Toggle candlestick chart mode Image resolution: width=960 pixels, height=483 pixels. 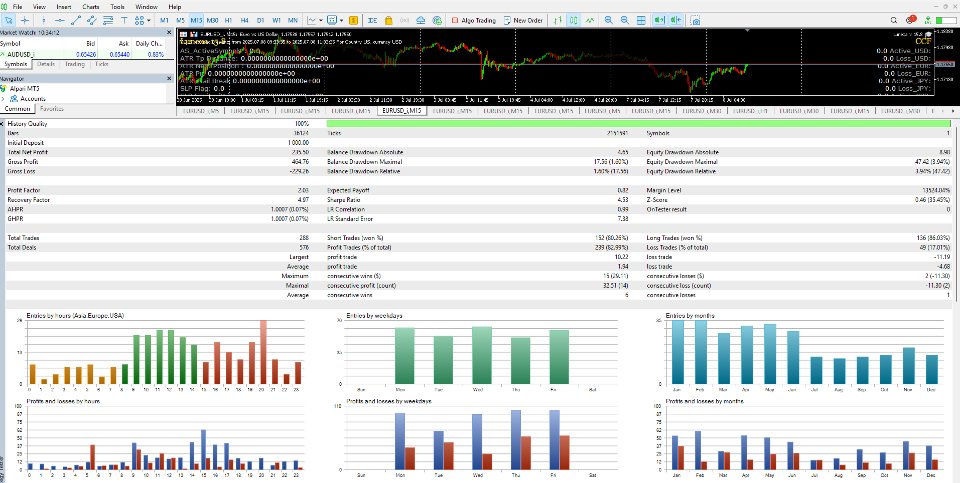[574, 20]
